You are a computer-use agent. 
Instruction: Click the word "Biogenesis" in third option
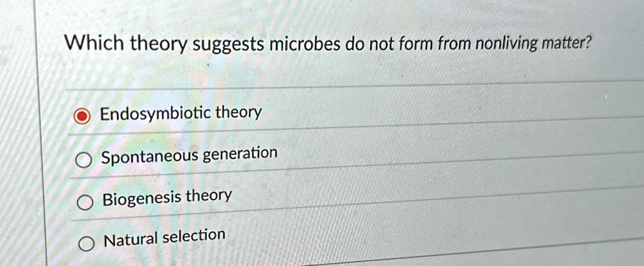[142, 200]
